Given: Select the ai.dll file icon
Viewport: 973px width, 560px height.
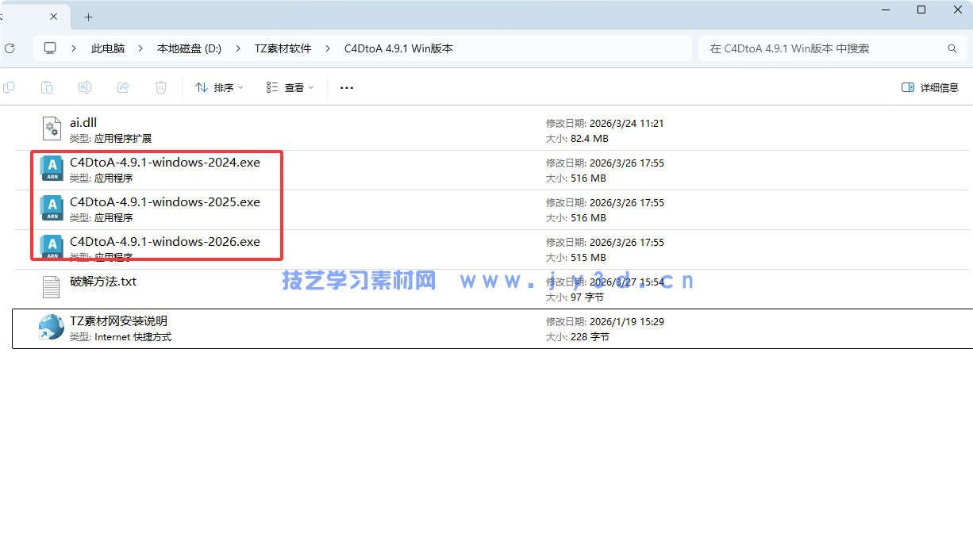Looking at the screenshot, I should [52, 129].
